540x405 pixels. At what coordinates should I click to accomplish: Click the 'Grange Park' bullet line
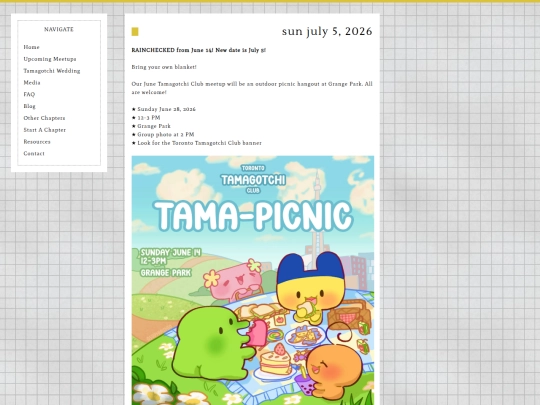151,126
